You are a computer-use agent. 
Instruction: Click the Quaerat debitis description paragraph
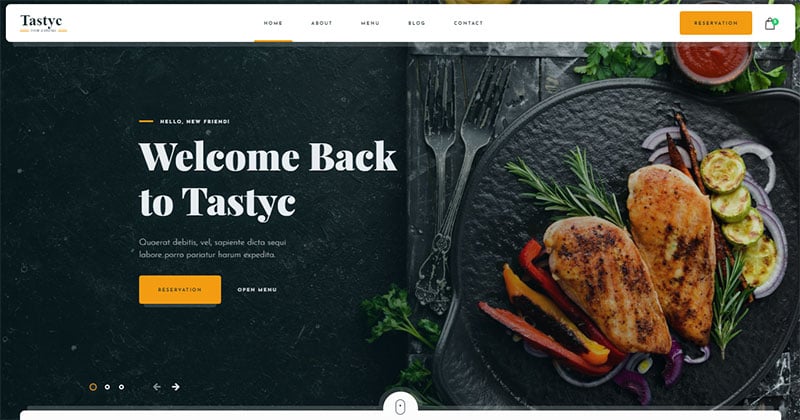click(x=213, y=249)
